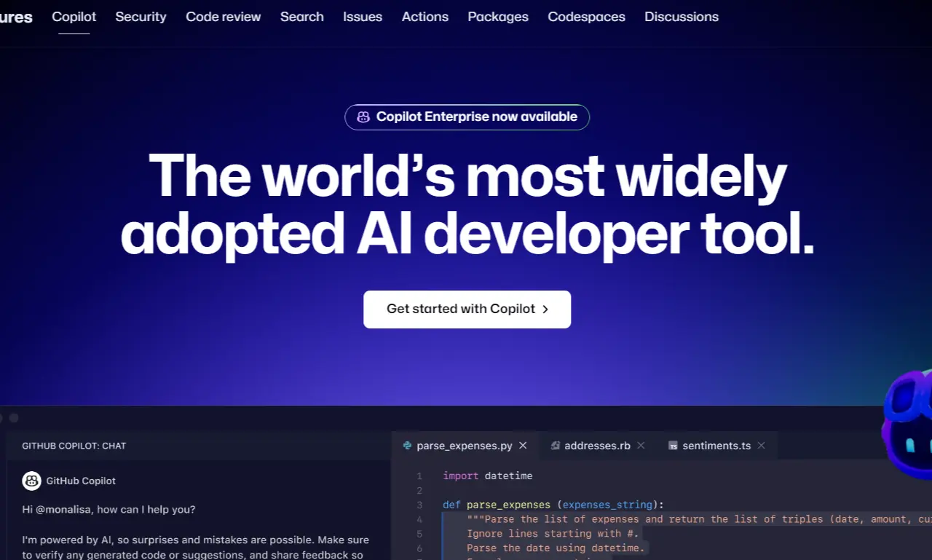Click 'Ignore lines starting with #.' line
Image resolution: width=932 pixels, height=560 pixels.
tap(553, 534)
